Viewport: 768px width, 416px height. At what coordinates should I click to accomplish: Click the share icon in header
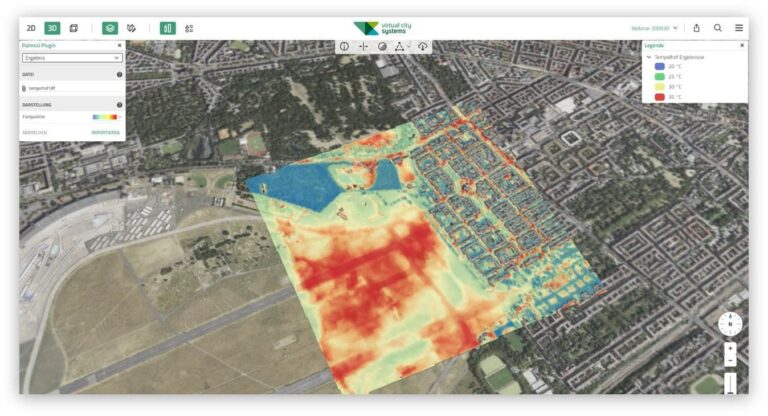point(696,28)
